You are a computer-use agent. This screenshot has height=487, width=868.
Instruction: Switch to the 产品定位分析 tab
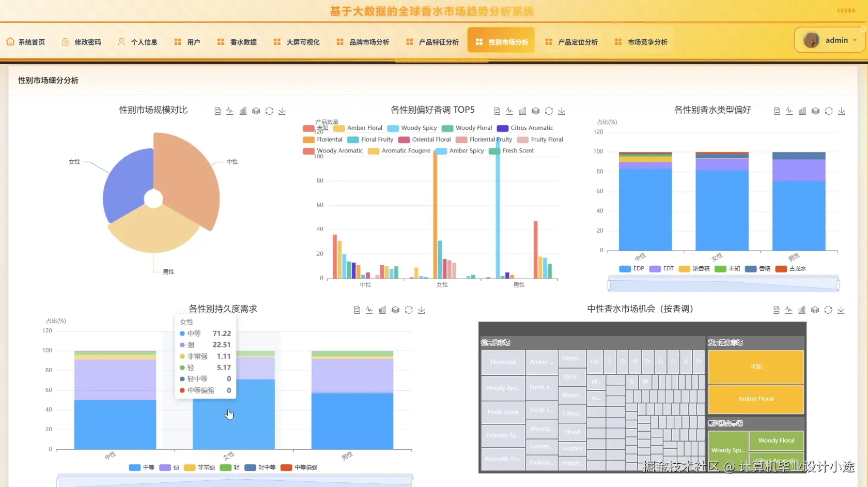[x=577, y=42]
